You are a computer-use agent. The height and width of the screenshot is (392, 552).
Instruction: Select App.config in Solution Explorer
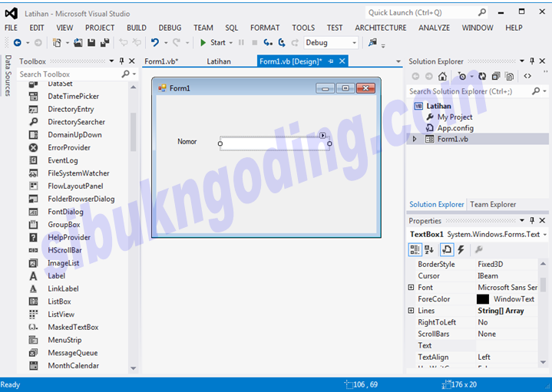[455, 128]
